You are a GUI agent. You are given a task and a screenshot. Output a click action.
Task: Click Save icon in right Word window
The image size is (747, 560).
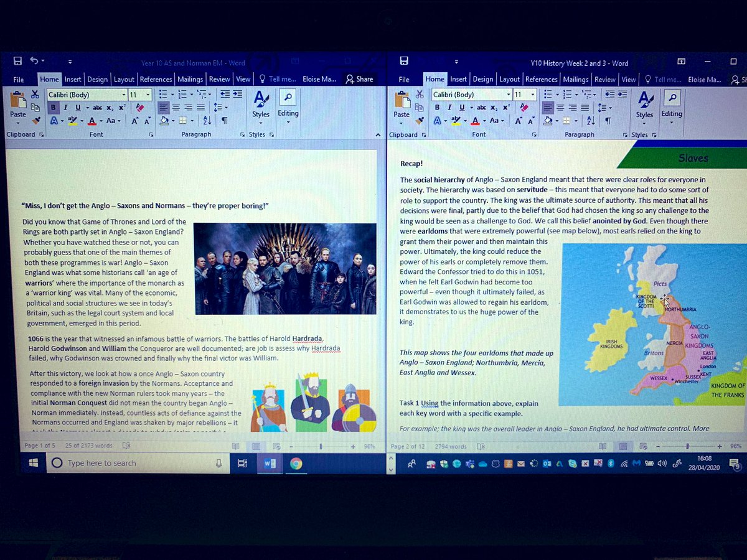point(404,61)
